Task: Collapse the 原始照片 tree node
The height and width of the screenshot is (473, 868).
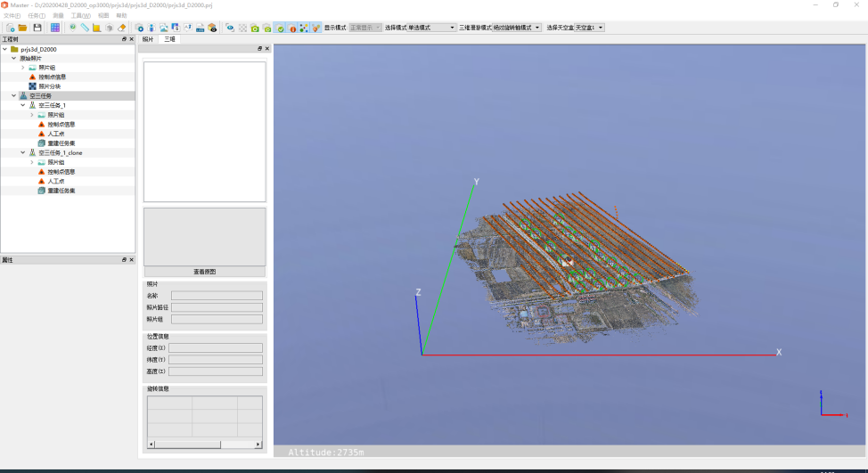Action: pyautogui.click(x=14, y=58)
